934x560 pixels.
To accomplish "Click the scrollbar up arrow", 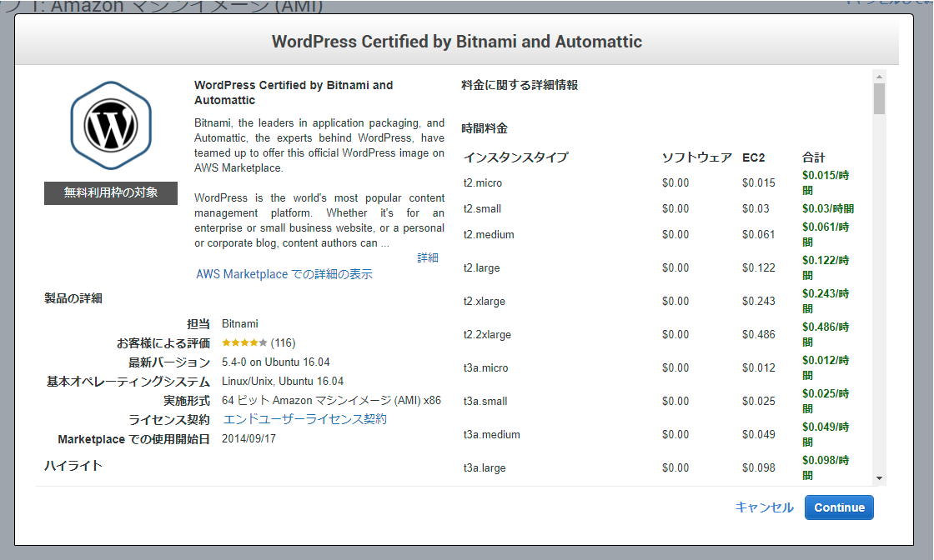I will pos(879,77).
